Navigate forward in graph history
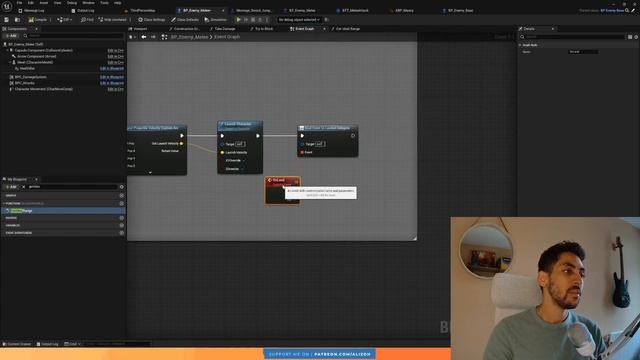The image size is (640, 360). [153, 37]
